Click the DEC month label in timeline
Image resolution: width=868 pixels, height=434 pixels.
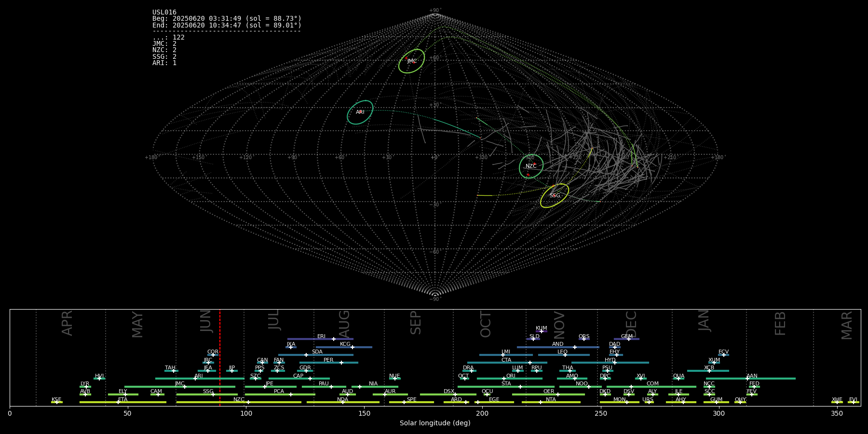(x=631, y=324)
